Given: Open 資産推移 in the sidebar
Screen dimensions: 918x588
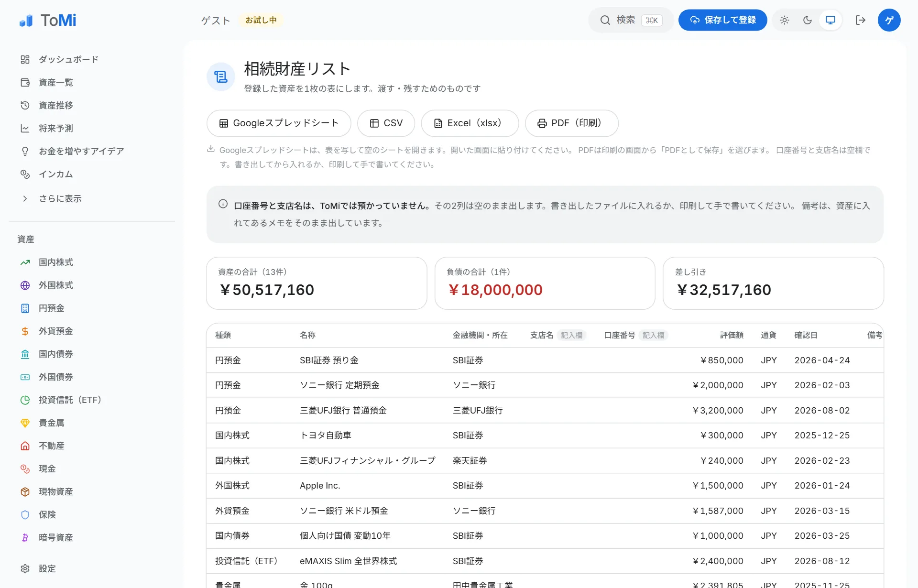Looking at the screenshot, I should pyautogui.click(x=92, y=105).
